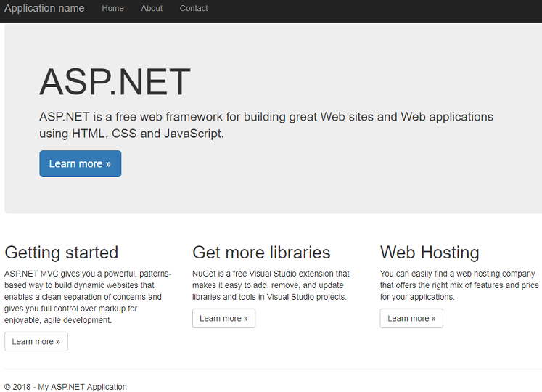Learn more under Get more libraries
The width and height of the screenshot is (542, 392).
[223, 318]
